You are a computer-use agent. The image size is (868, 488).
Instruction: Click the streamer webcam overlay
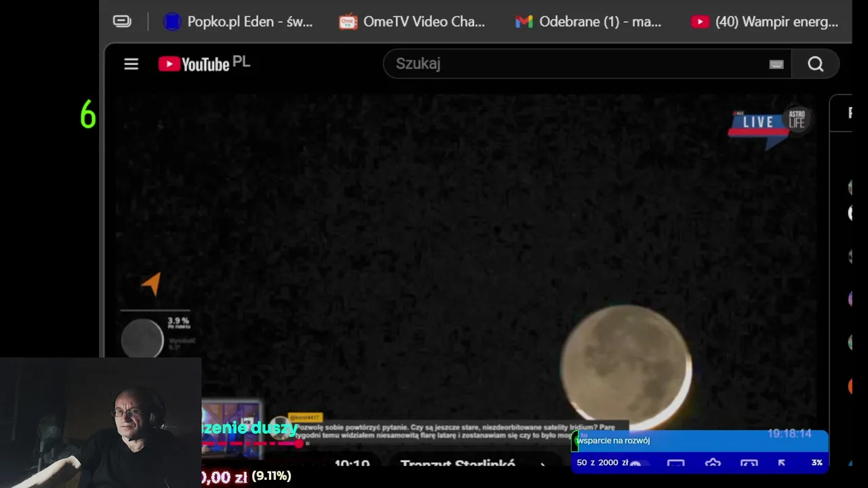pos(100,423)
